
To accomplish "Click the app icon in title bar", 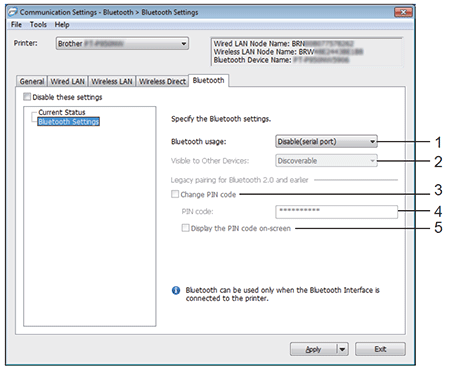I will [13, 12].
